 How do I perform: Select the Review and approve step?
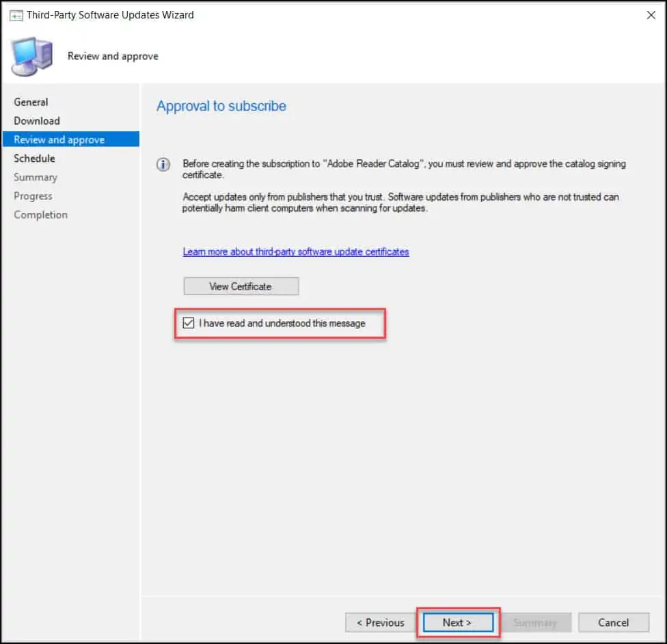tap(70, 139)
